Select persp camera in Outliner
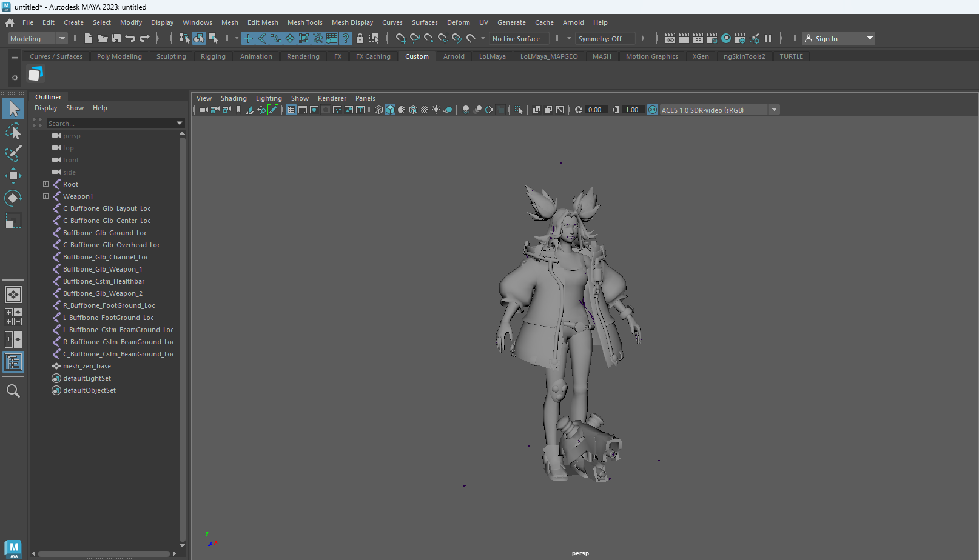979x560 pixels. pos(72,136)
